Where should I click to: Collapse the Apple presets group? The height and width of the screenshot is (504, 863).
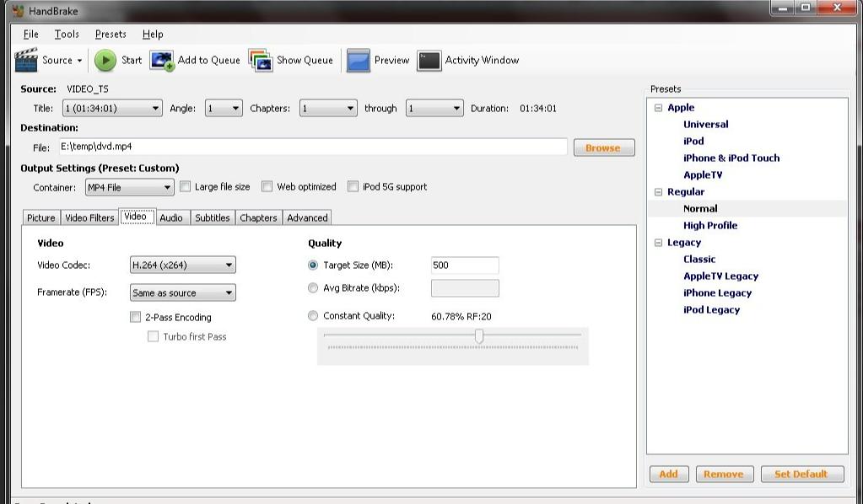pos(658,108)
